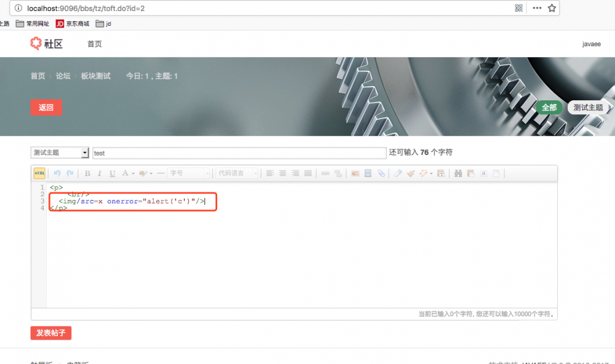The image size is (615, 364).
Task: Bookmark this page with the star icon
Action: tap(552, 8)
